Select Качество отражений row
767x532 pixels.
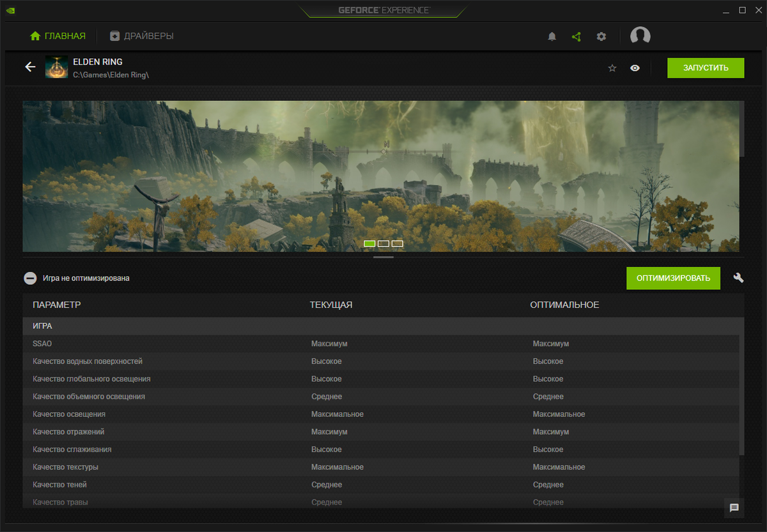point(381,432)
